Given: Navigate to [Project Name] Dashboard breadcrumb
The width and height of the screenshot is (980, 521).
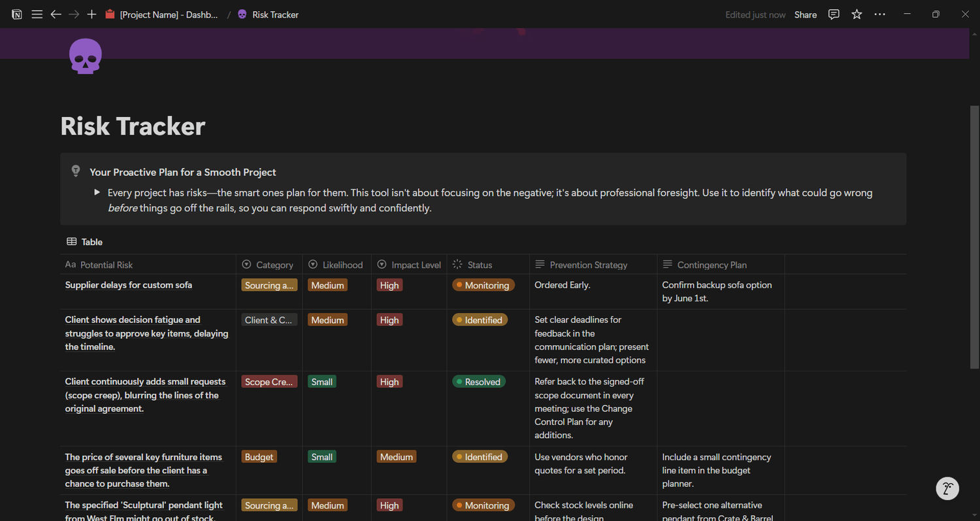Looking at the screenshot, I should pos(169,14).
